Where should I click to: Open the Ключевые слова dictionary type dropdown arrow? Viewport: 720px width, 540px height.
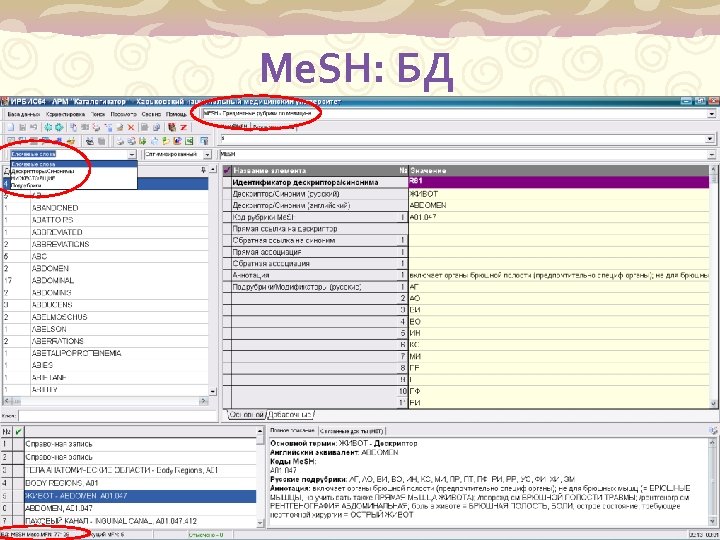click(132, 155)
